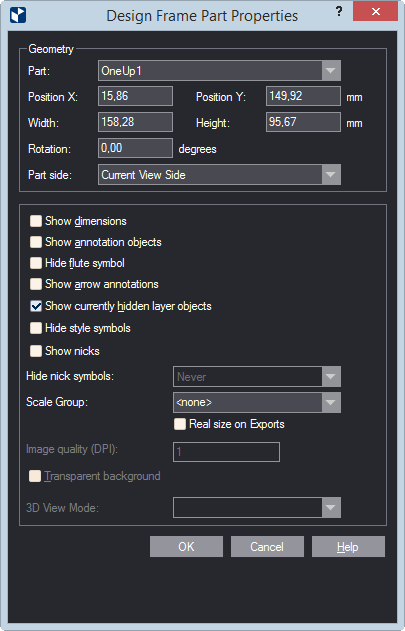The image size is (405, 631).
Task: Click the Position Y field
Action: point(303,96)
